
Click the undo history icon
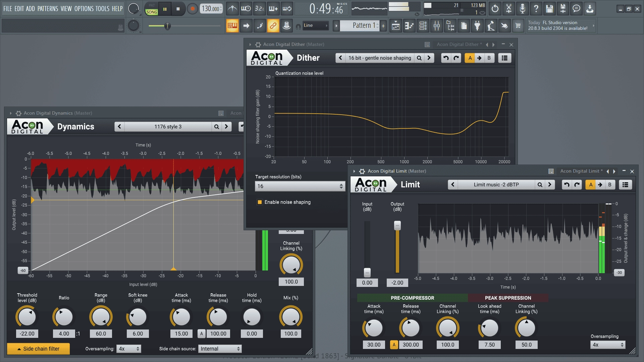495,9
